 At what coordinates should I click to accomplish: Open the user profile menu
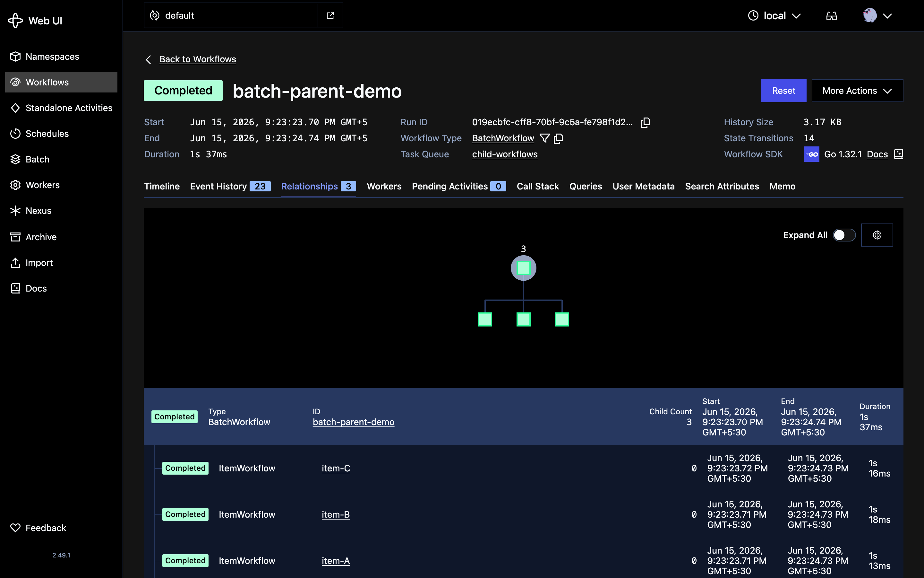pos(877,16)
